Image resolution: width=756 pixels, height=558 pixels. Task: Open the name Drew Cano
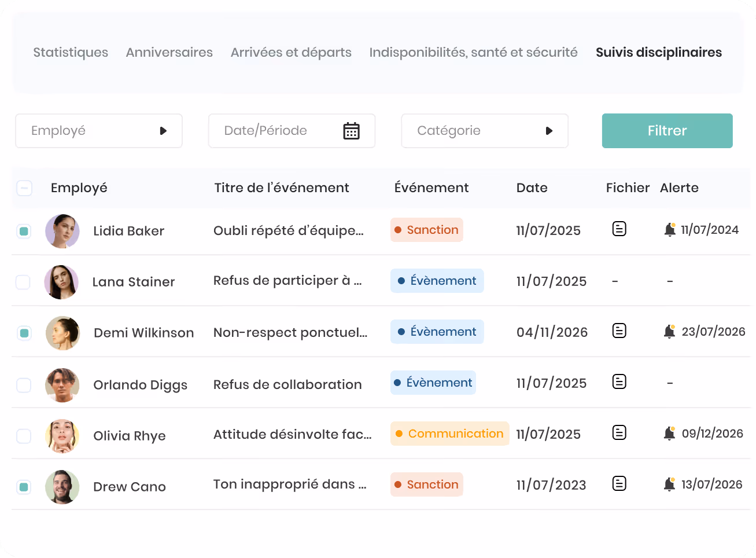(x=130, y=487)
